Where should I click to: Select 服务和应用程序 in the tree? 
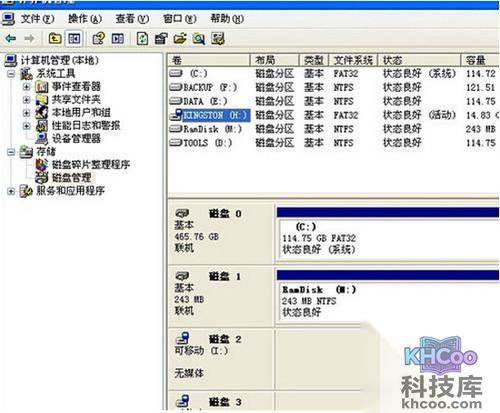point(70,191)
